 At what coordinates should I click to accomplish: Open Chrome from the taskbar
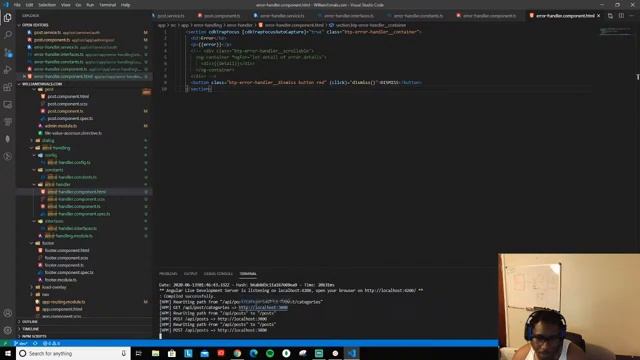coord(237,353)
